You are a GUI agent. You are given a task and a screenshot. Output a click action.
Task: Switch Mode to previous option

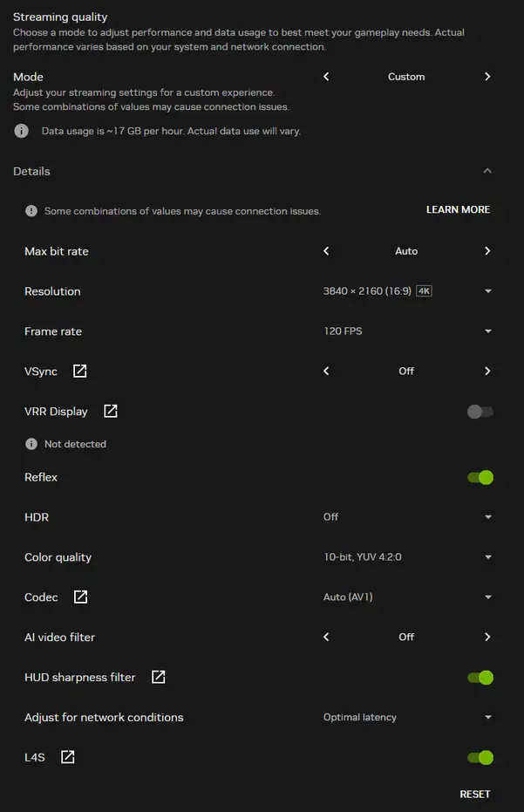(x=326, y=77)
